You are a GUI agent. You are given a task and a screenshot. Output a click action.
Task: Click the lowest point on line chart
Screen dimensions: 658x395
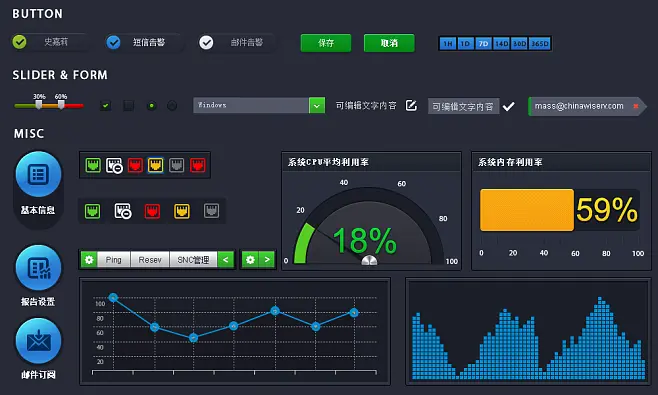(x=193, y=337)
